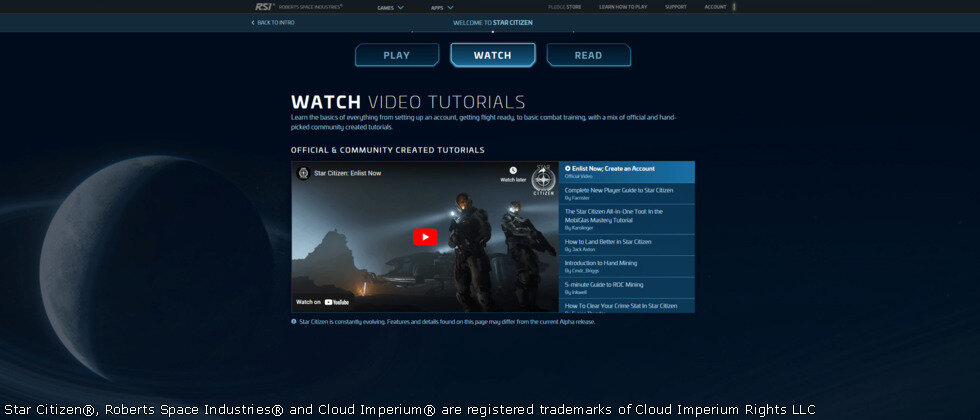
Task: Select Enlist Now; Create an Account video
Action: click(x=626, y=172)
